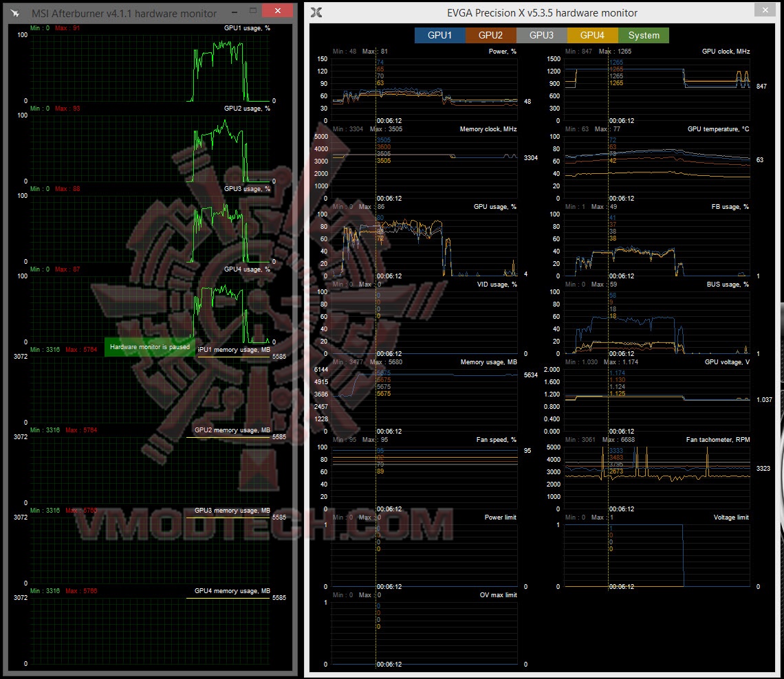This screenshot has width=784, height=679.
Task: Click the 'Max : 6688' fan tachometer value
Action: click(x=618, y=440)
